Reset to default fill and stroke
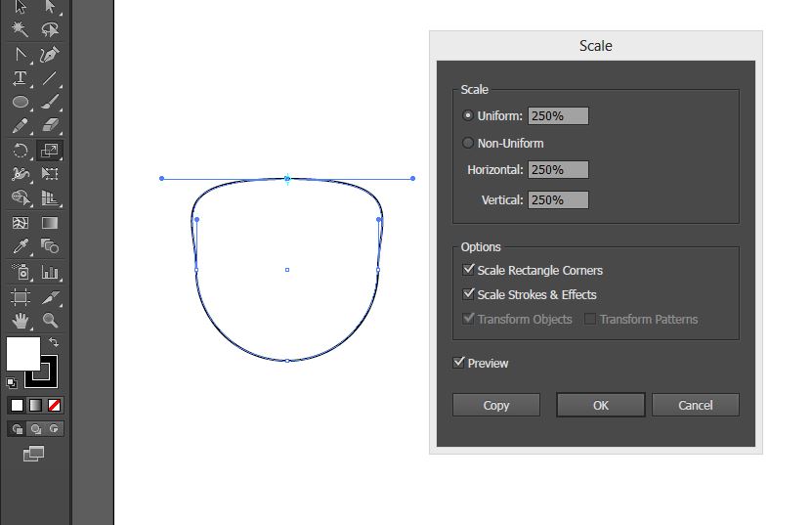 click(12, 383)
